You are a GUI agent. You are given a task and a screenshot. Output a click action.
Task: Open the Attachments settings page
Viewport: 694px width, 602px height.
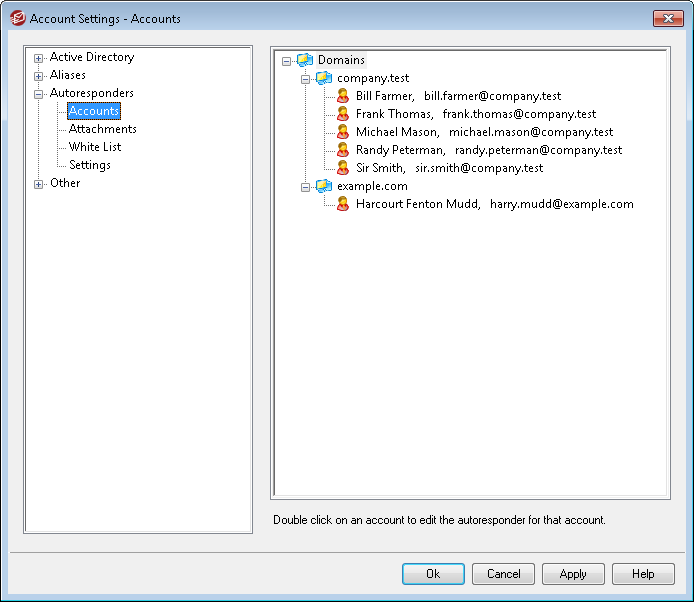(x=102, y=129)
